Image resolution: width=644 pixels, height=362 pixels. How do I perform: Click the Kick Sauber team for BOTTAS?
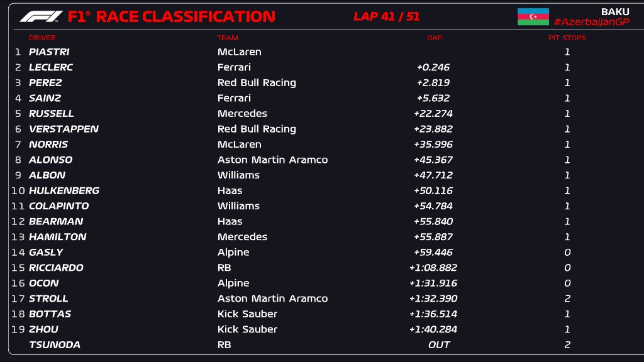click(x=247, y=314)
